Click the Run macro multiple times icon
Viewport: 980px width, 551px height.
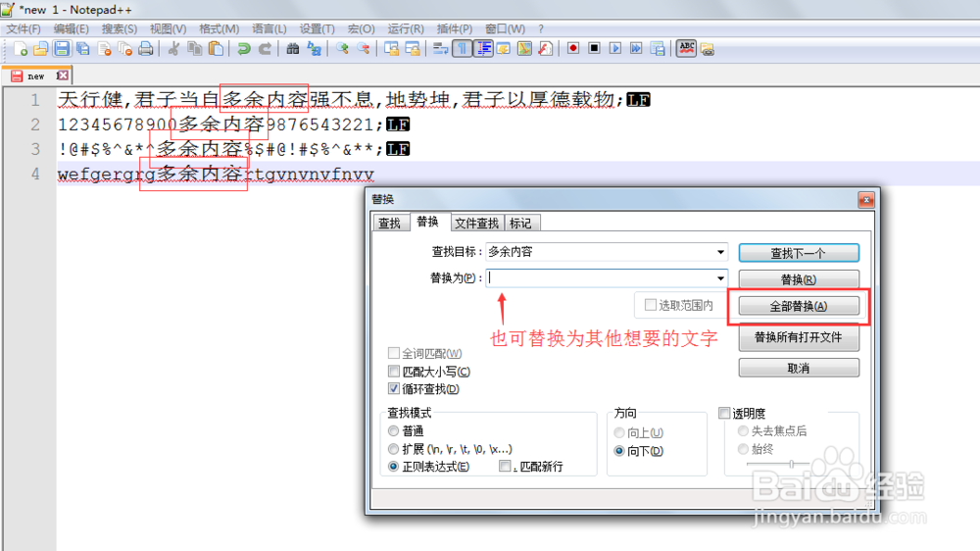point(636,49)
